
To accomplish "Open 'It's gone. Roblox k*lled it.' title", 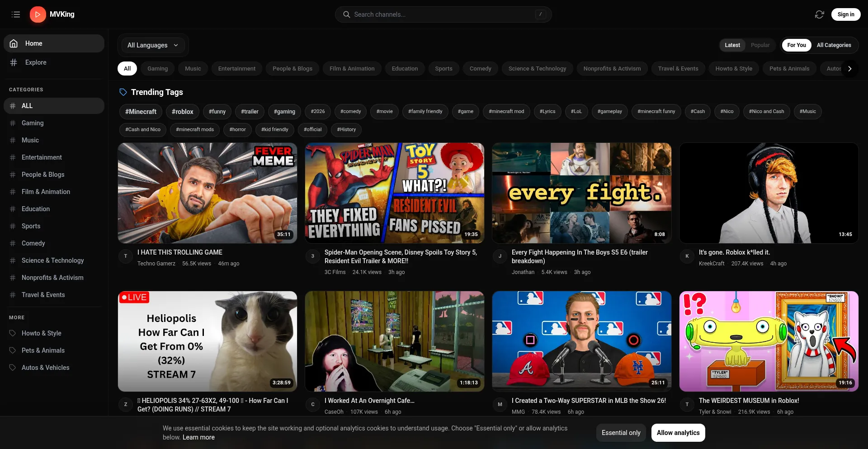I will click(x=734, y=252).
